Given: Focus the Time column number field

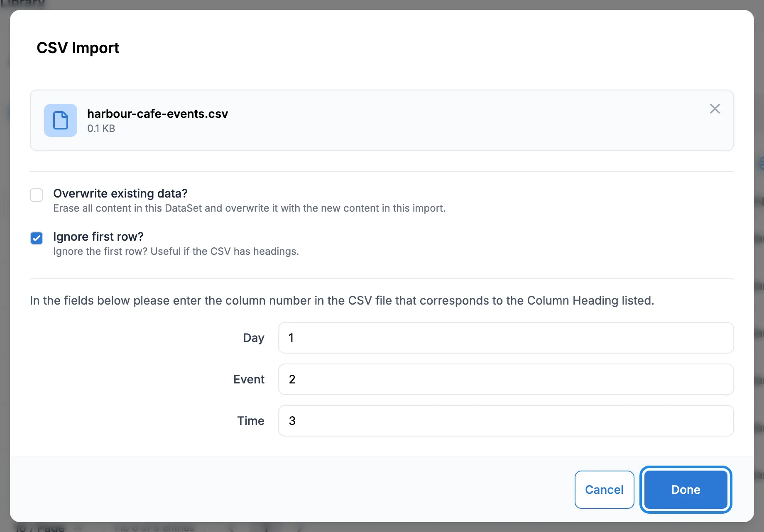Looking at the screenshot, I should click(506, 421).
